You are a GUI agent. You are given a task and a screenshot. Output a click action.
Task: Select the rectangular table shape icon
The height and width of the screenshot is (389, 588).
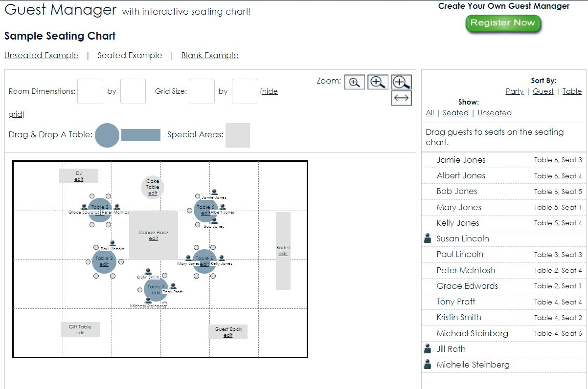point(141,135)
